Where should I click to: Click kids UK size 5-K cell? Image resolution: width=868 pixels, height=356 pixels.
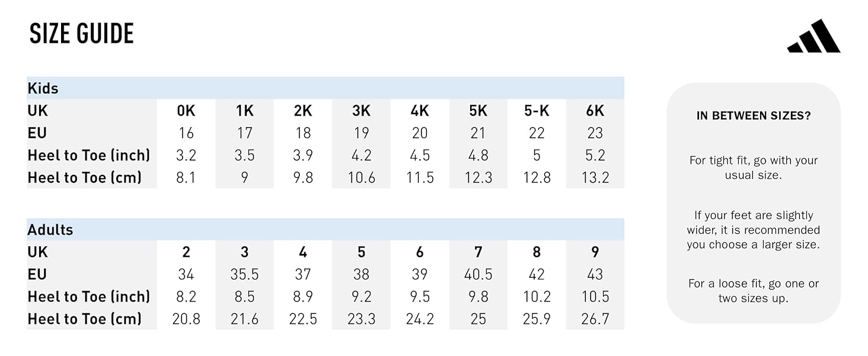(x=537, y=111)
